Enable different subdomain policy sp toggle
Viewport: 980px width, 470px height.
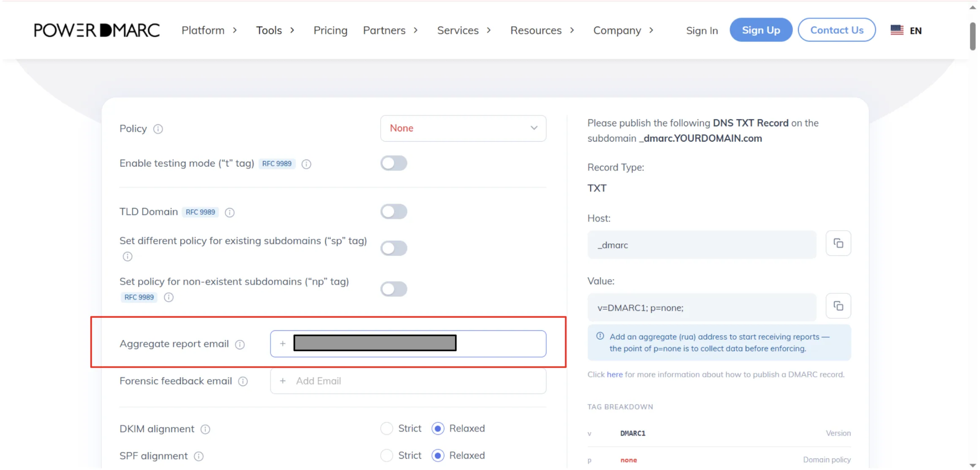point(394,248)
